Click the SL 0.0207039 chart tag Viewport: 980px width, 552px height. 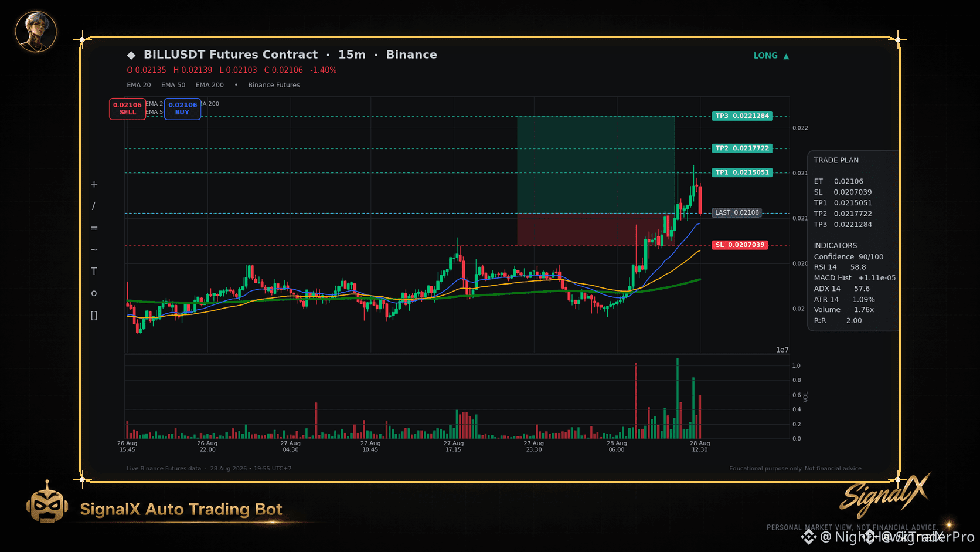[740, 245]
